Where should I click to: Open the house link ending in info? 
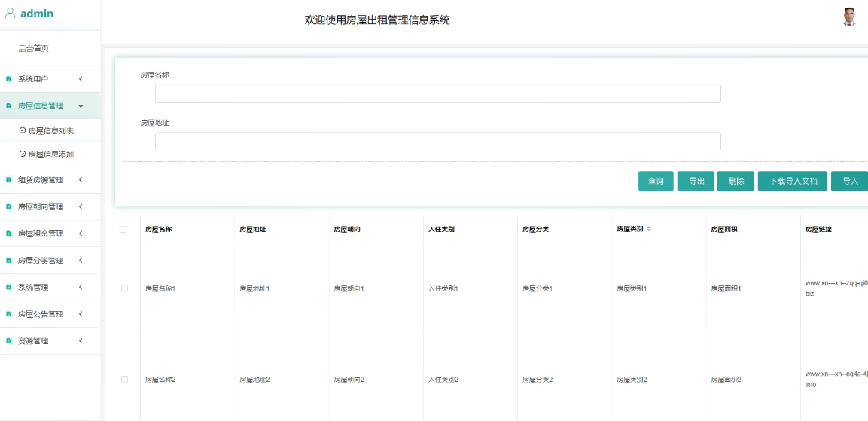(x=836, y=379)
